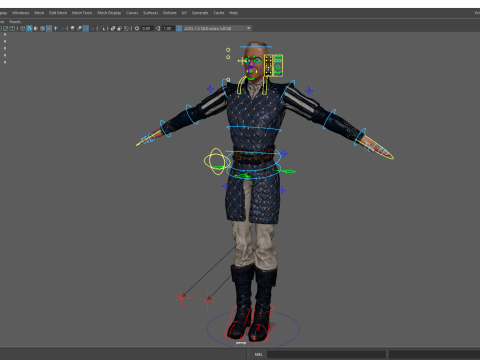Toggle Use All Lights icon
This screenshot has width=480, height=360.
point(55,28)
